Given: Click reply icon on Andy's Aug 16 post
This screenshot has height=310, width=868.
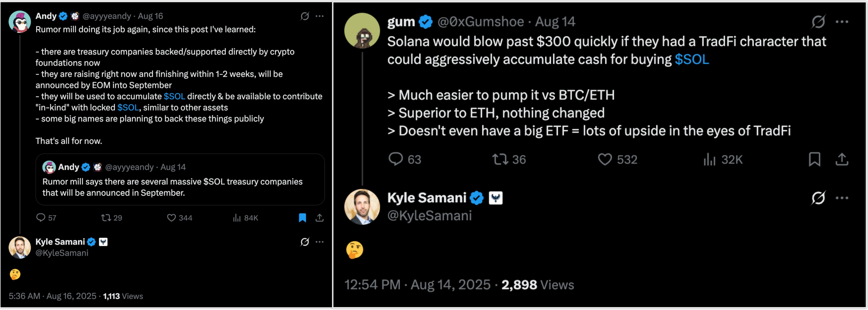Looking at the screenshot, I should [x=41, y=218].
